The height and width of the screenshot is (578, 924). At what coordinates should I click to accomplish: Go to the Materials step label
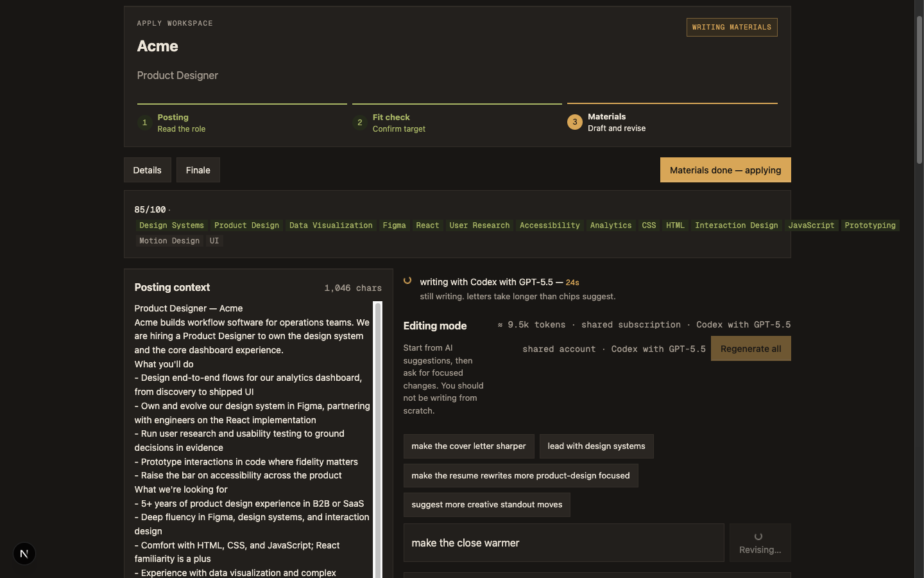click(607, 117)
